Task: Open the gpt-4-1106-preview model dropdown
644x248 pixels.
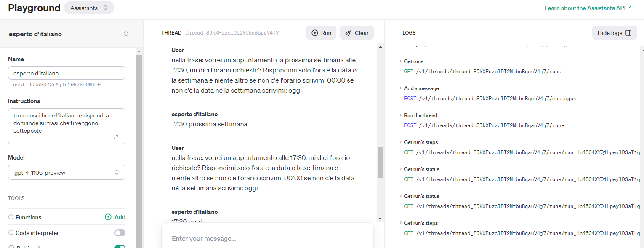Action: point(67,173)
